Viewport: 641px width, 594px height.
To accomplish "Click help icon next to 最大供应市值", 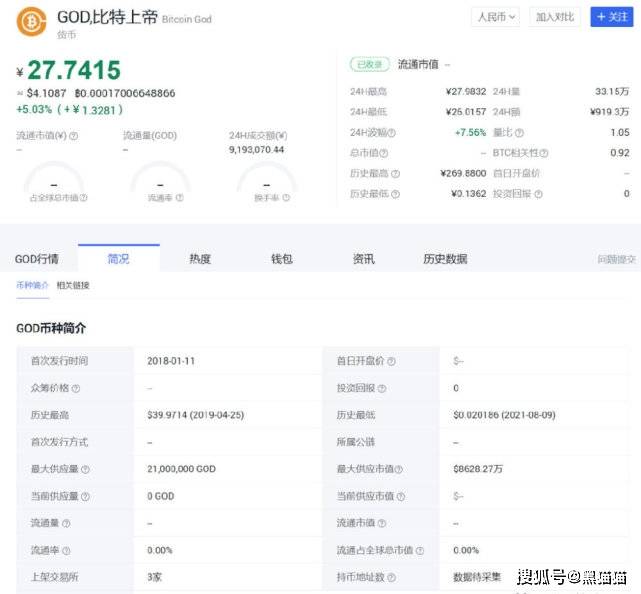I will click(x=399, y=469).
